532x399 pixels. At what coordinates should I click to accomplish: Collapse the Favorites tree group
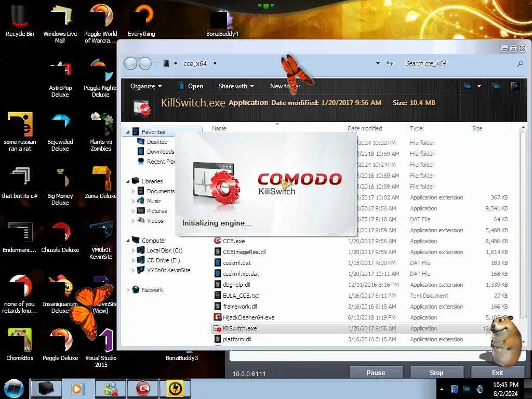(128, 132)
